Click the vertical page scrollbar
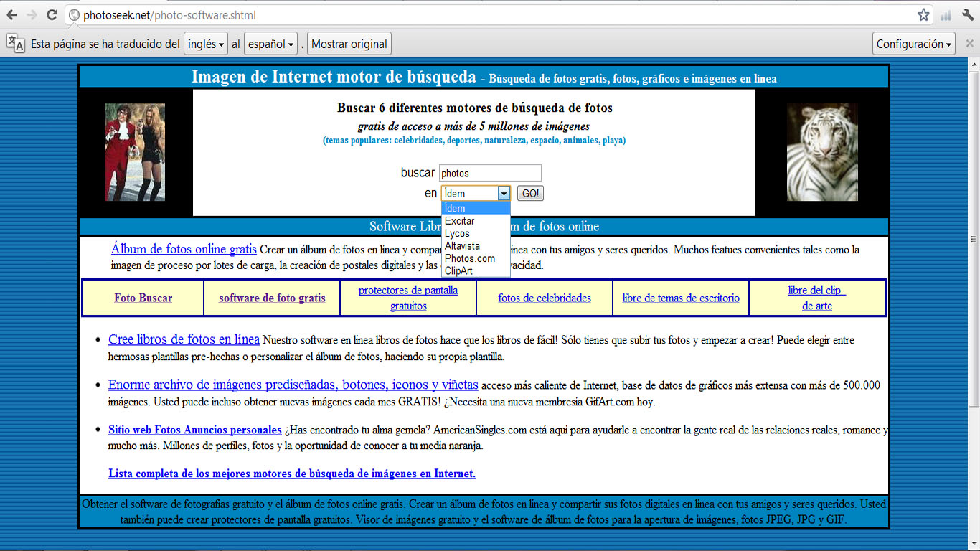 click(x=974, y=240)
